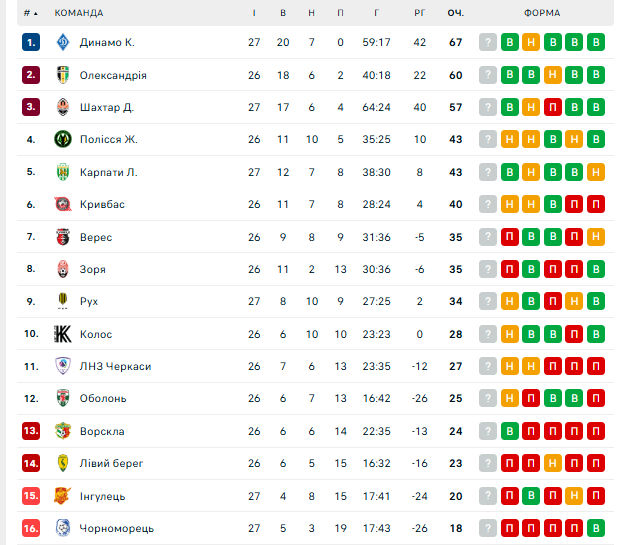Click the Chornomorets club crest icon
Screen dimensions: 617x545
click(63, 528)
